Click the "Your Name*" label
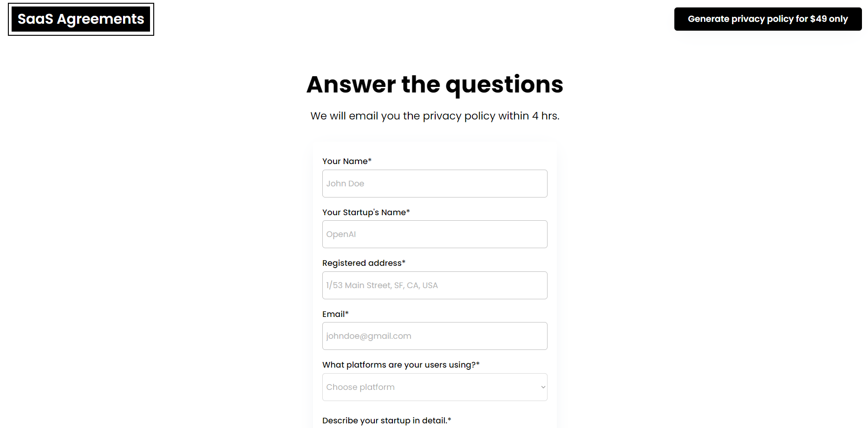Viewport: 868px width, 428px height. (x=347, y=161)
